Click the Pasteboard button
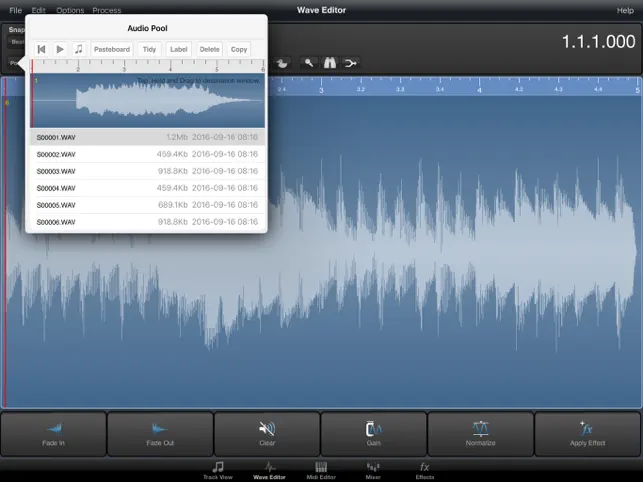643x482 pixels. (x=112, y=49)
